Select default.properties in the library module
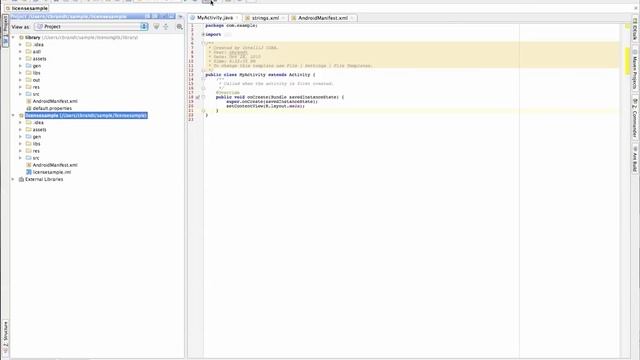This screenshot has height=360, width=640. pos(52,109)
